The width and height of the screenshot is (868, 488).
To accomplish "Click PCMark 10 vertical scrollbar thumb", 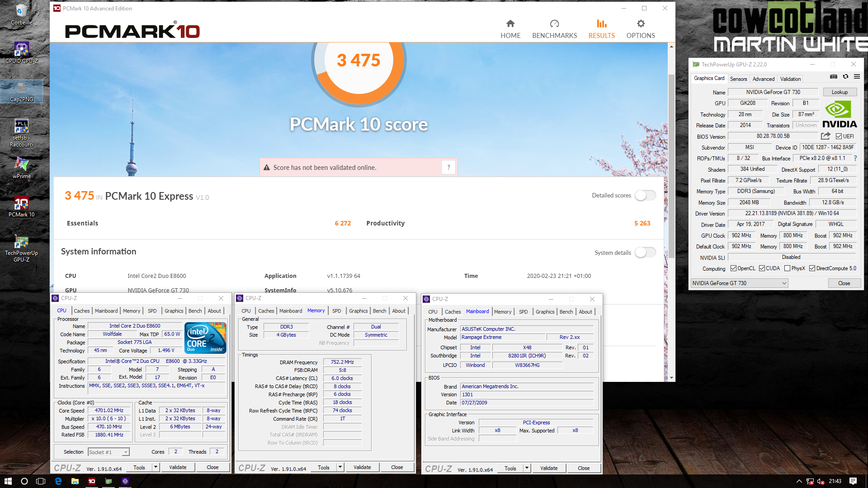I will click(x=671, y=167).
